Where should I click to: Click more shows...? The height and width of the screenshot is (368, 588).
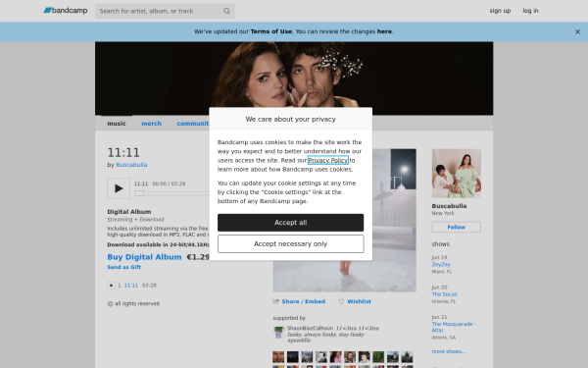[449, 351]
